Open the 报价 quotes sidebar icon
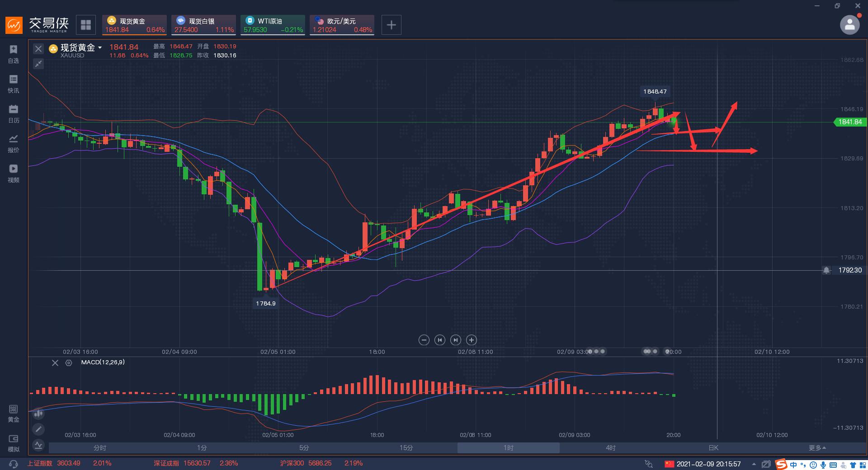Viewport: 868px width, 470px height. [14, 143]
